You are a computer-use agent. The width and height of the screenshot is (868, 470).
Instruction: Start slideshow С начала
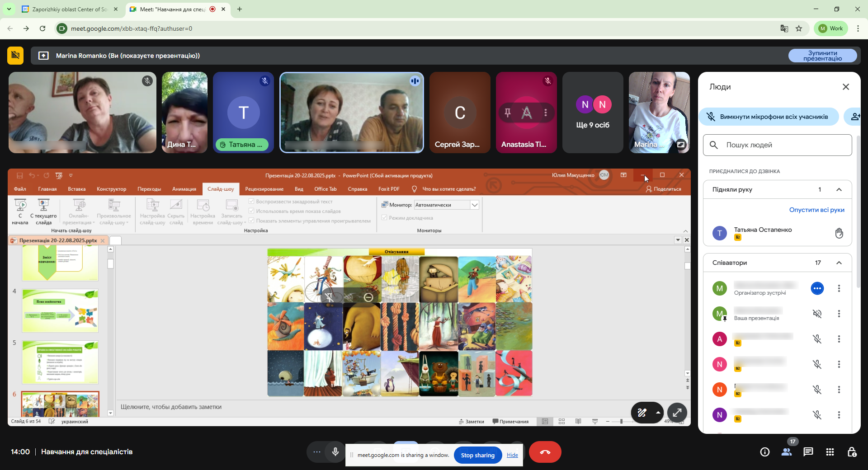[20, 211]
